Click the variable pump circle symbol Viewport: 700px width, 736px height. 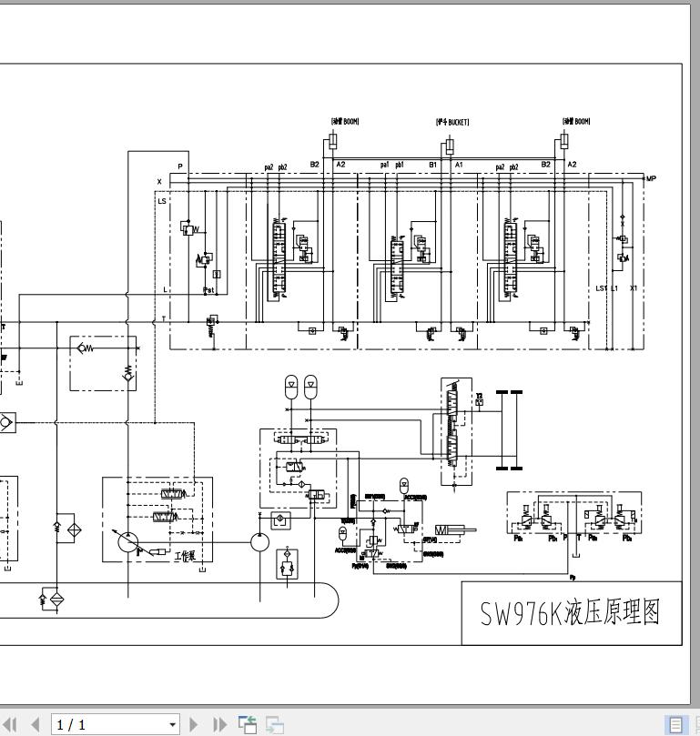click(x=128, y=542)
